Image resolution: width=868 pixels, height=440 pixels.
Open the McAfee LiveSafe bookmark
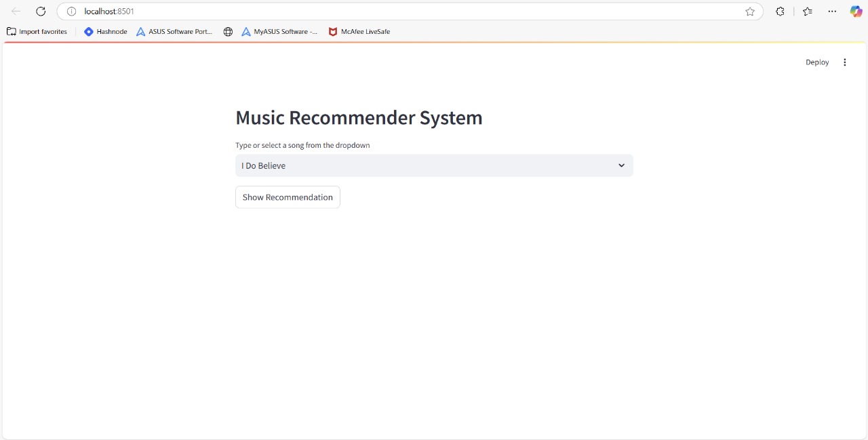359,32
